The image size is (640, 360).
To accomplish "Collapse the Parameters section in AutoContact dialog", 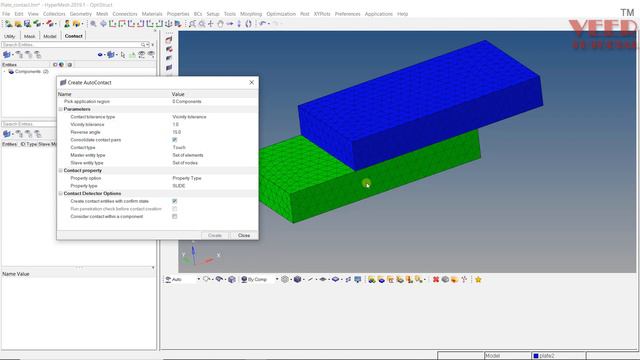I will [x=60, y=109].
